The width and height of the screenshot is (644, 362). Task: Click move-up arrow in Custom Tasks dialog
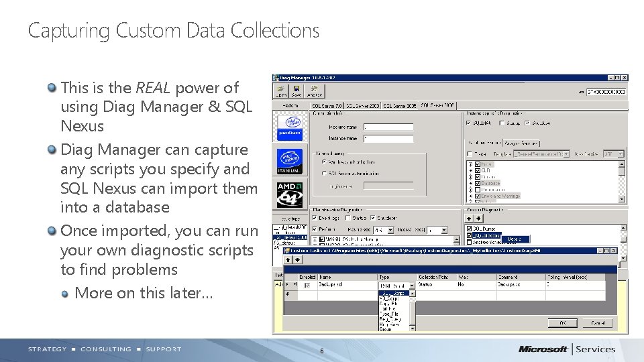point(288,260)
